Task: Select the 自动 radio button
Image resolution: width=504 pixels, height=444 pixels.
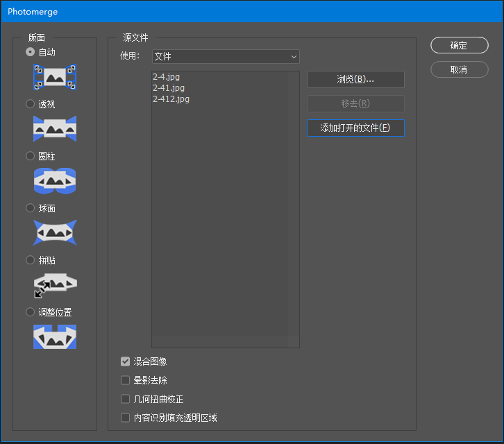Action: [x=31, y=52]
